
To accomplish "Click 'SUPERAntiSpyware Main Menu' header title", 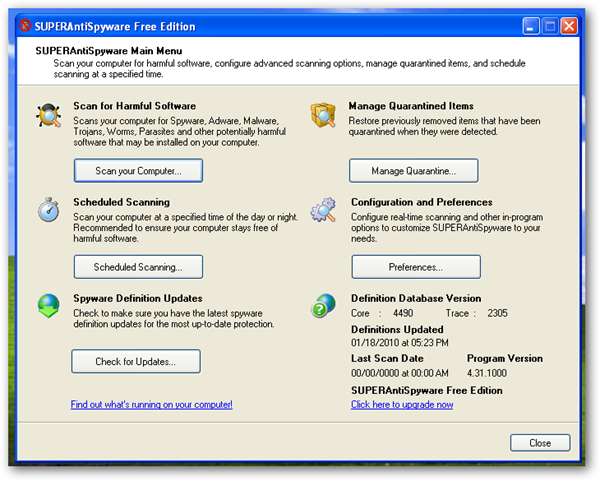I will (x=109, y=51).
